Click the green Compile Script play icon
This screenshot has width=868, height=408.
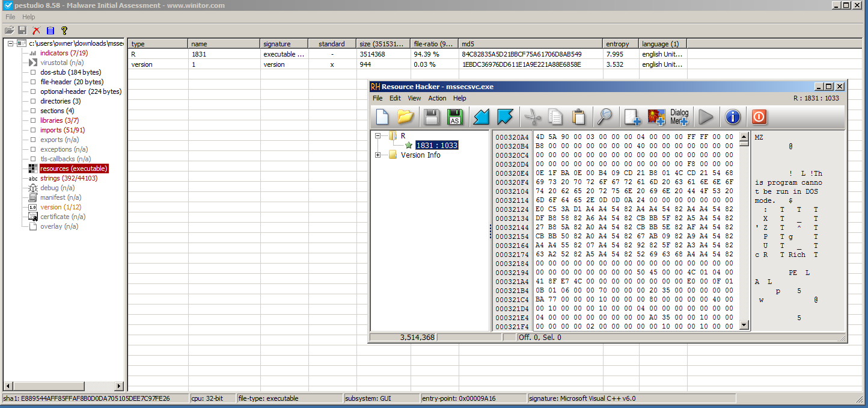point(706,117)
